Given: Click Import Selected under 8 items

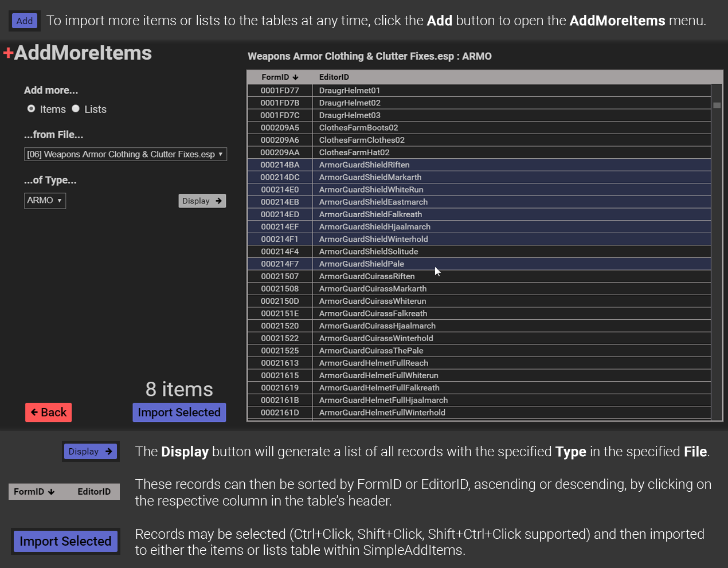Looking at the screenshot, I should coord(179,413).
